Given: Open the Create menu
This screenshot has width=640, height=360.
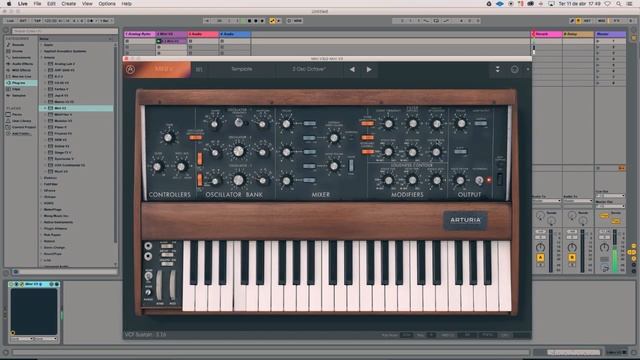Looking at the screenshot, I should click(x=69, y=4).
